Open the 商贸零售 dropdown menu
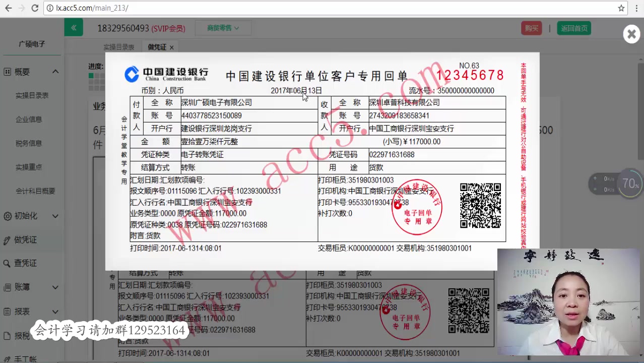The width and height of the screenshot is (644, 363). 223,28
